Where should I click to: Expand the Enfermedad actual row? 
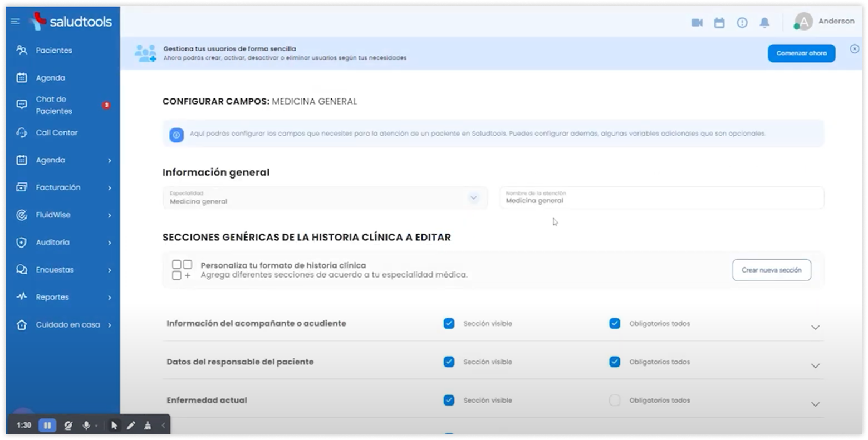815,404
